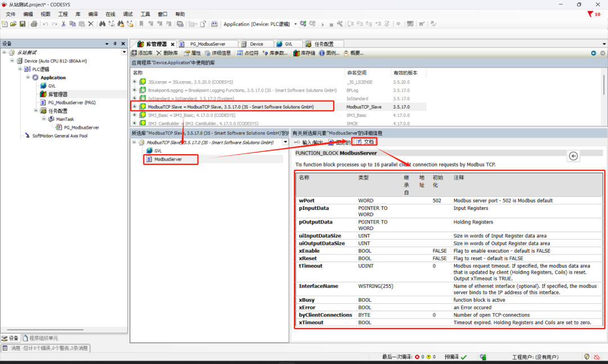Screen dimensions: 608x364
Task: Collapse the 任务配置 node in device tree
Action: [35, 111]
